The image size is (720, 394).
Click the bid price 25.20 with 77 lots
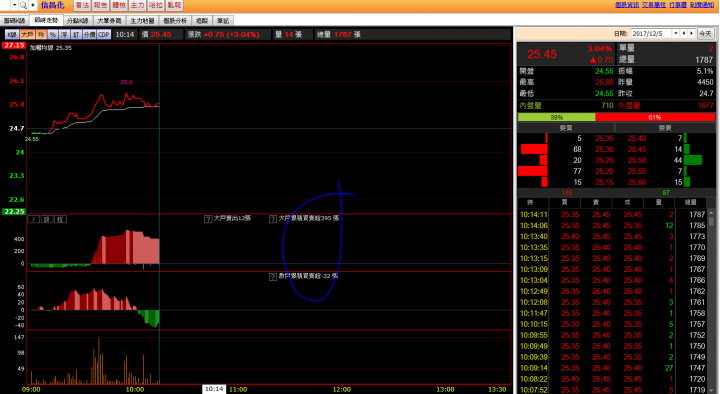604,171
